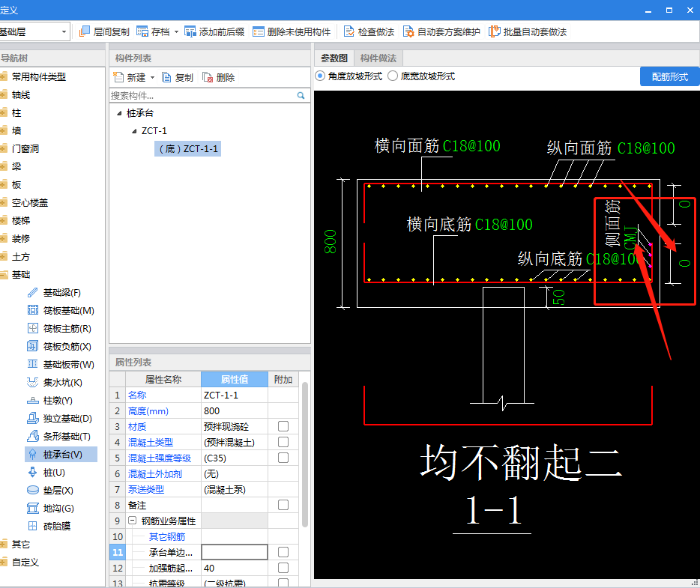Select the 底宽放坡形式 radio button
Image resolution: width=700 pixels, height=588 pixels.
393,76
